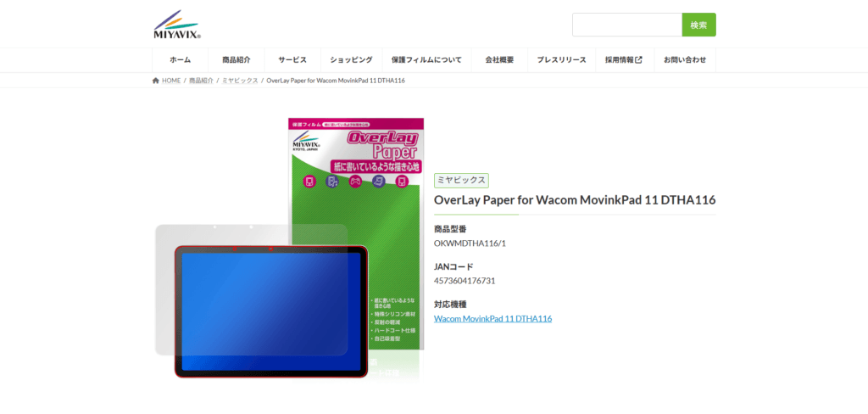The image size is (868, 414).
Task: Go to the ショッピング menu item
Action: pos(351,60)
